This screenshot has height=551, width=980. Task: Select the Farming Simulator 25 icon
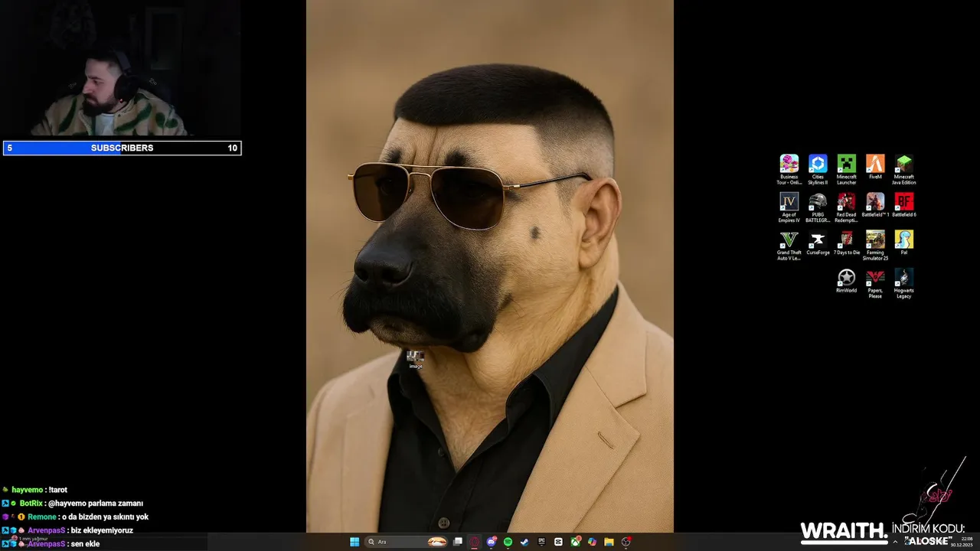point(875,246)
